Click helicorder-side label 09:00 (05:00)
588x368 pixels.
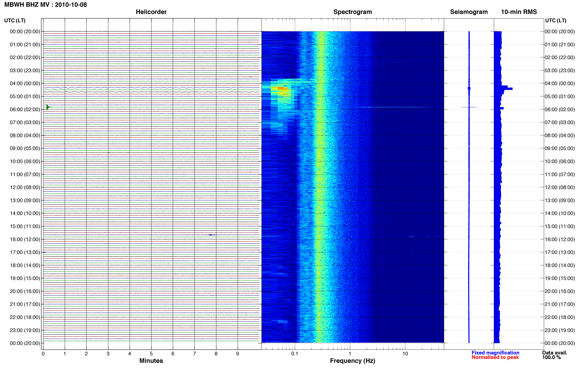(25, 148)
